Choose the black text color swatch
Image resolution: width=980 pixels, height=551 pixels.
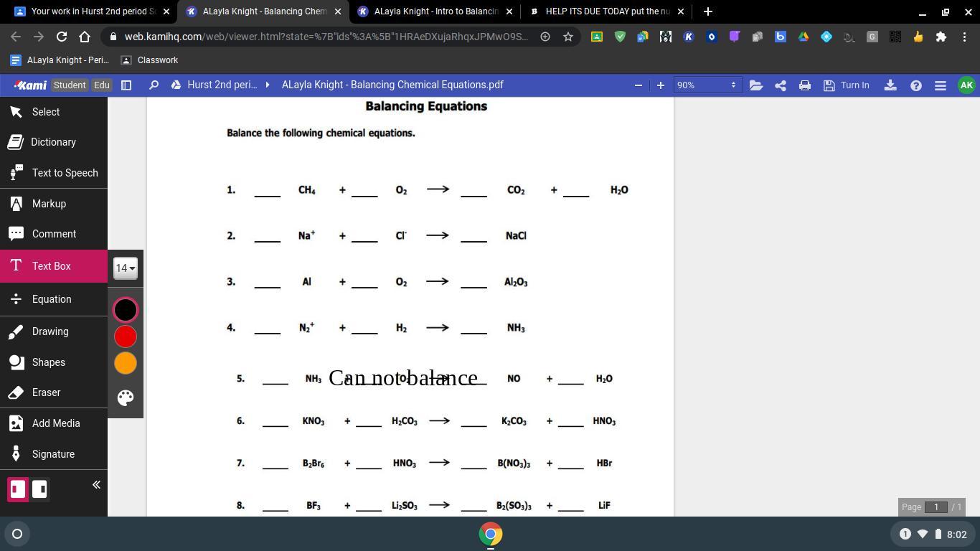point(126,310)
